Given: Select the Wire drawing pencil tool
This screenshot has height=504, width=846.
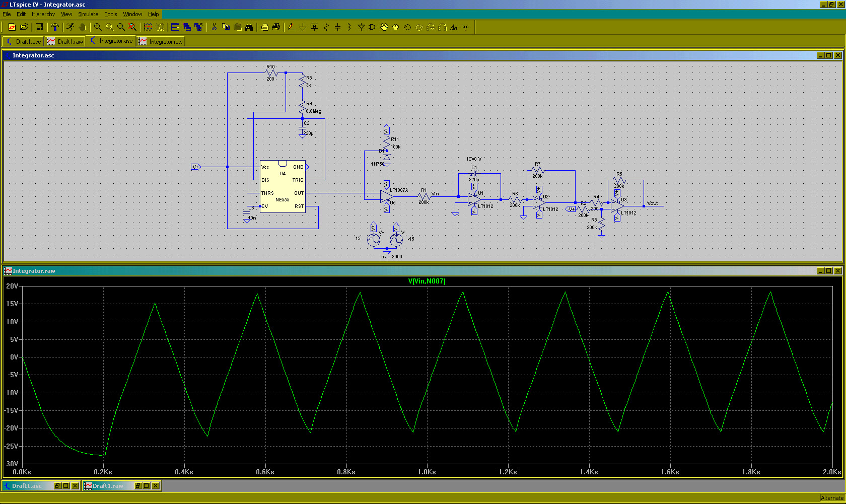Looking at the screenshot, I should click(x=291, y=27).
